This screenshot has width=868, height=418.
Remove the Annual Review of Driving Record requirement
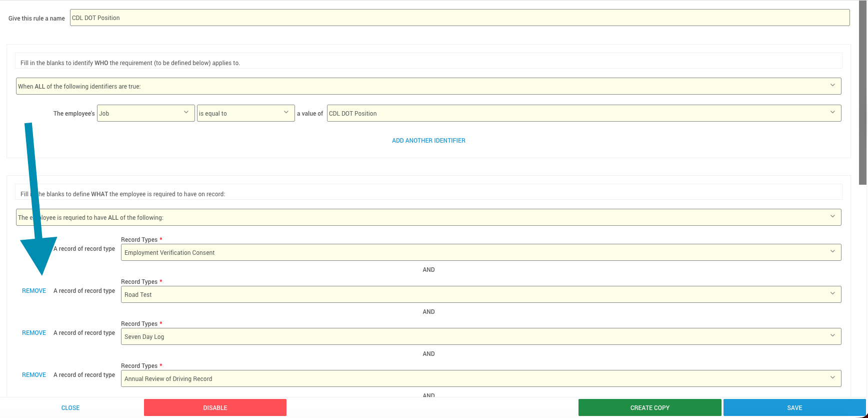click(x=34, y=375)
